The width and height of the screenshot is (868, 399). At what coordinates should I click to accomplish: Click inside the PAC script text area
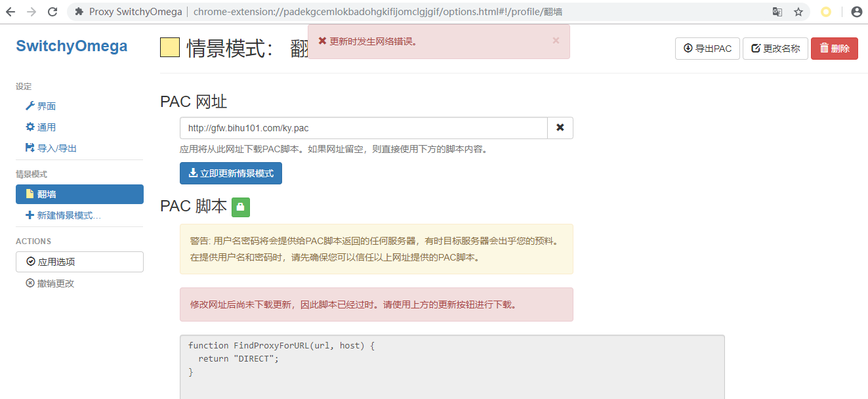pos(452,367)
